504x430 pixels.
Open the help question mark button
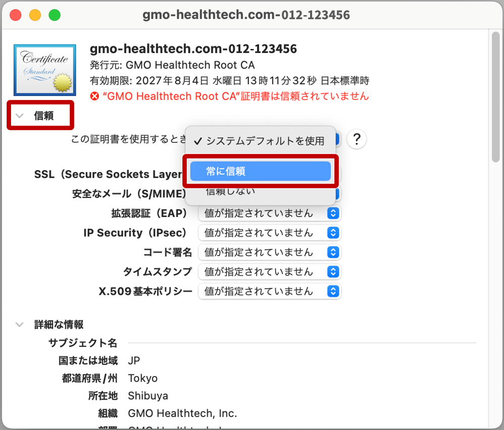pyautogui.click(x=357, y=139)
